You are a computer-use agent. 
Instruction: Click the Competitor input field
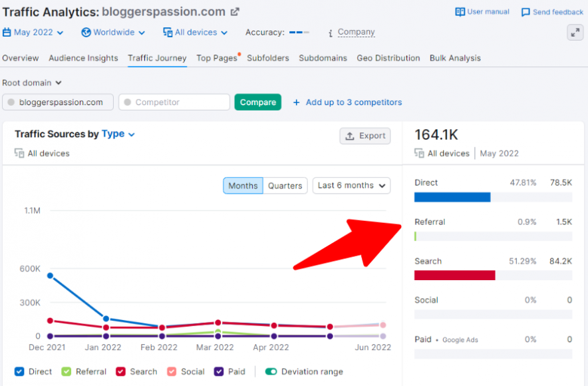(x=174, y=102)
